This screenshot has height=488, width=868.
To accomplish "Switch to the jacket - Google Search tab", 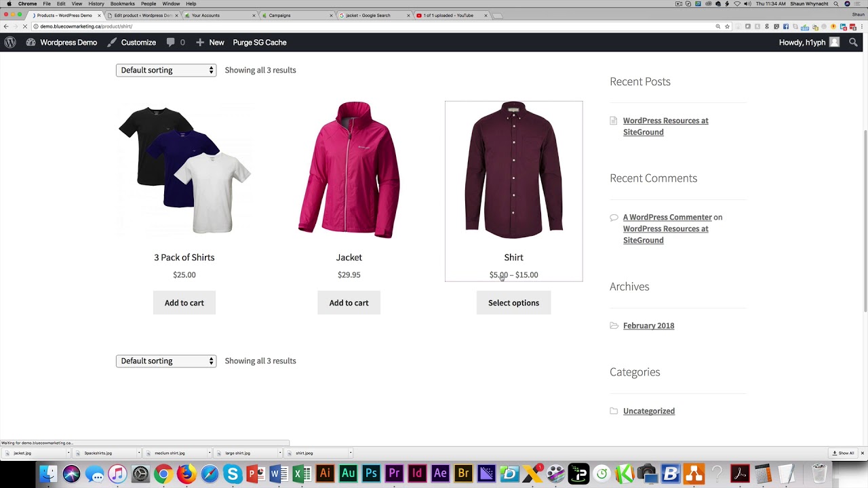I will pos(375,15).
